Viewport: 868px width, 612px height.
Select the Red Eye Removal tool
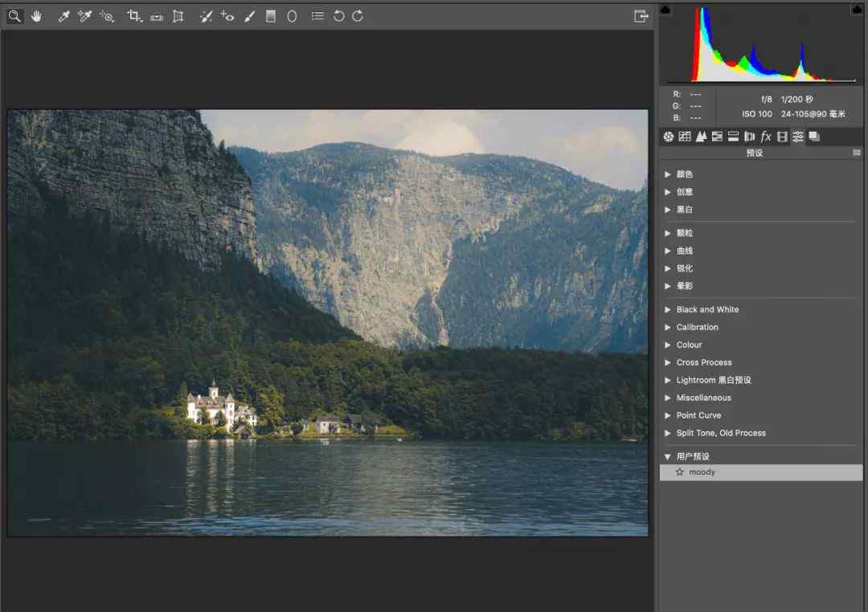click(x=227, y=16)
